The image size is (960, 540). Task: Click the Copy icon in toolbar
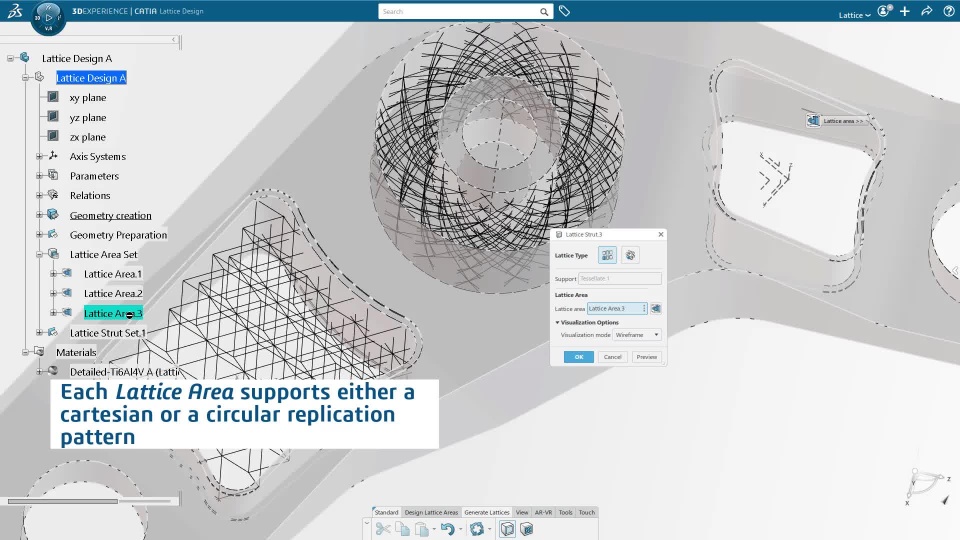402,529
